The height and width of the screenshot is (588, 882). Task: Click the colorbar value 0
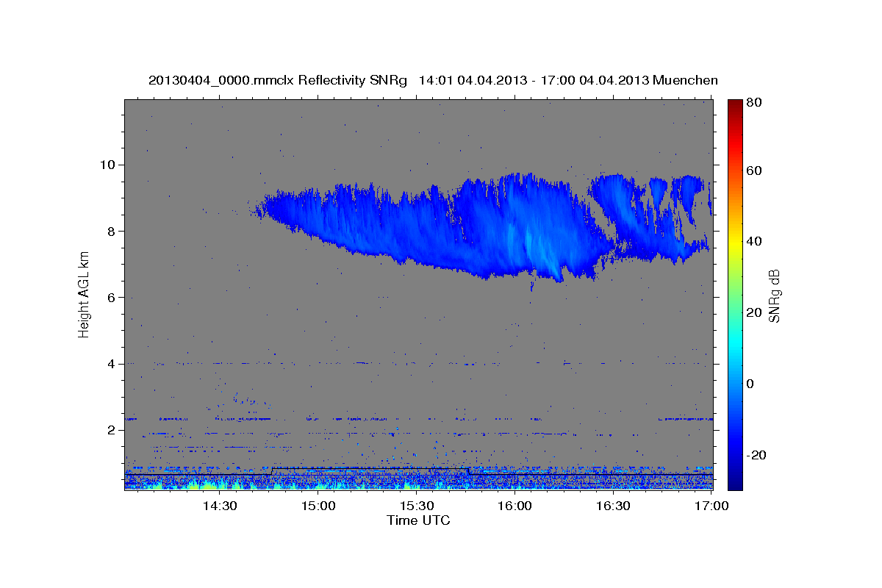(750, 384)
